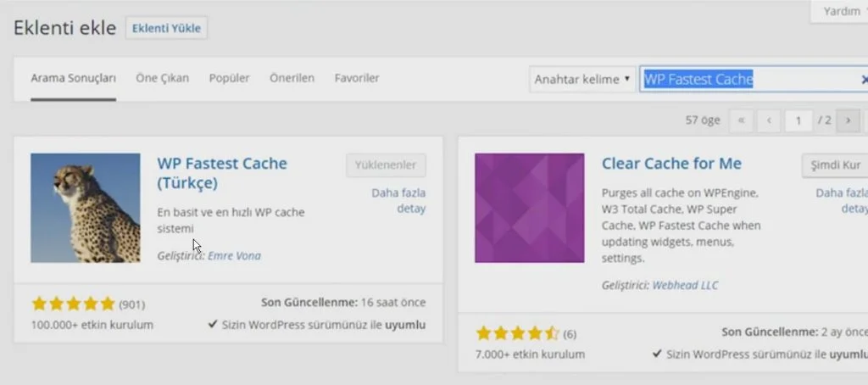Click the star rating of WP Fastest Cache
Screen dimensions: 868x385
coord(73,304)
